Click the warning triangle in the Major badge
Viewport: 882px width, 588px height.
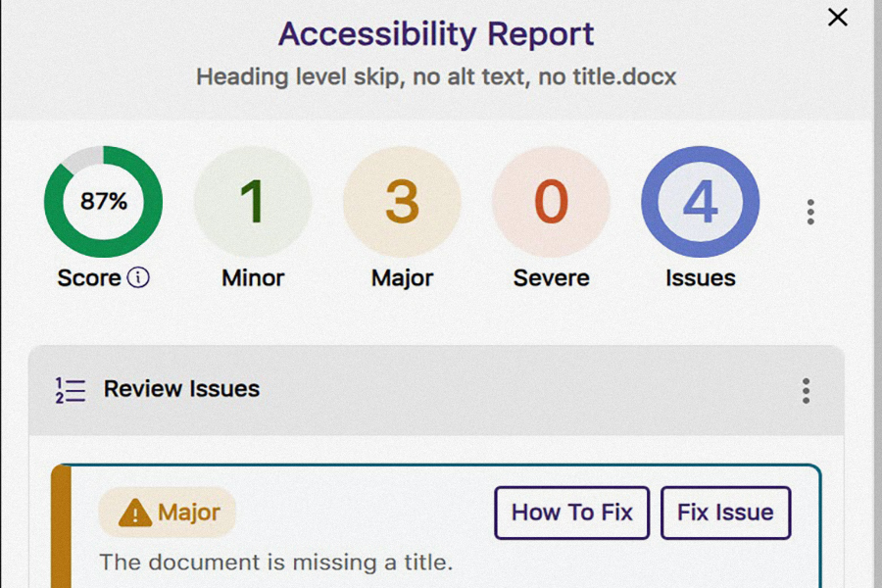135,512
